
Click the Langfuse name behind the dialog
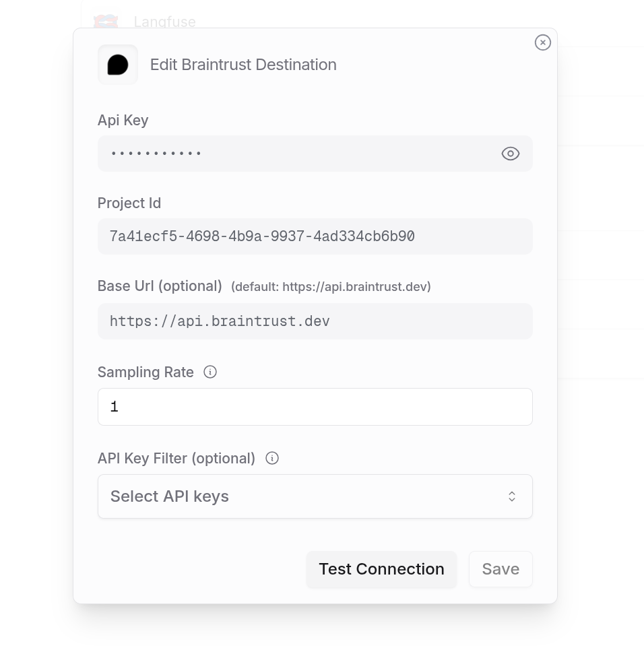tap(165, 22)
